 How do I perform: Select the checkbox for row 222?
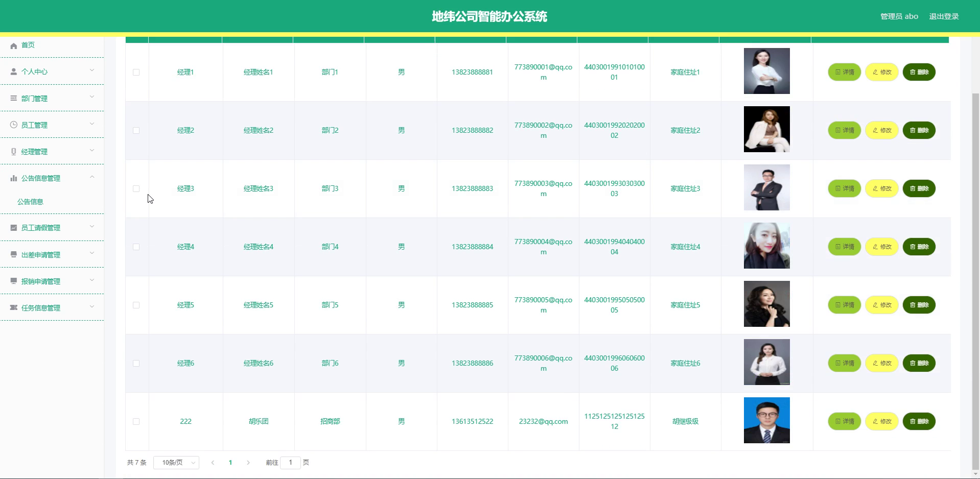[x=136, y=421]
